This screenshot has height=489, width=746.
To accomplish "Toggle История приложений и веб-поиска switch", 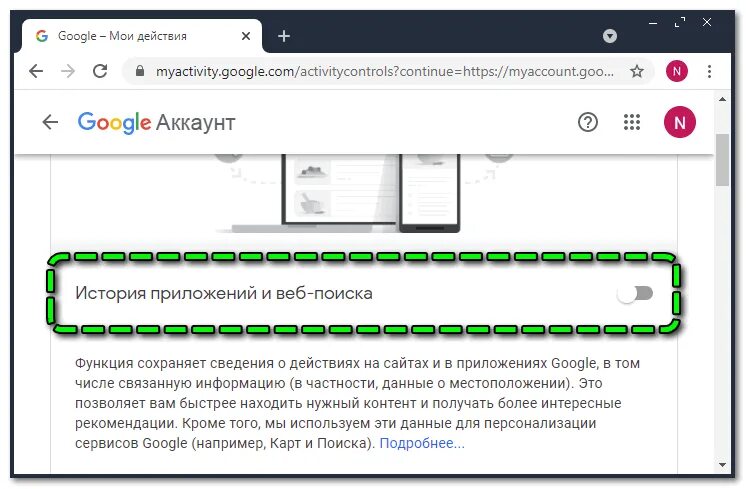I will click(x=635, y=293).
